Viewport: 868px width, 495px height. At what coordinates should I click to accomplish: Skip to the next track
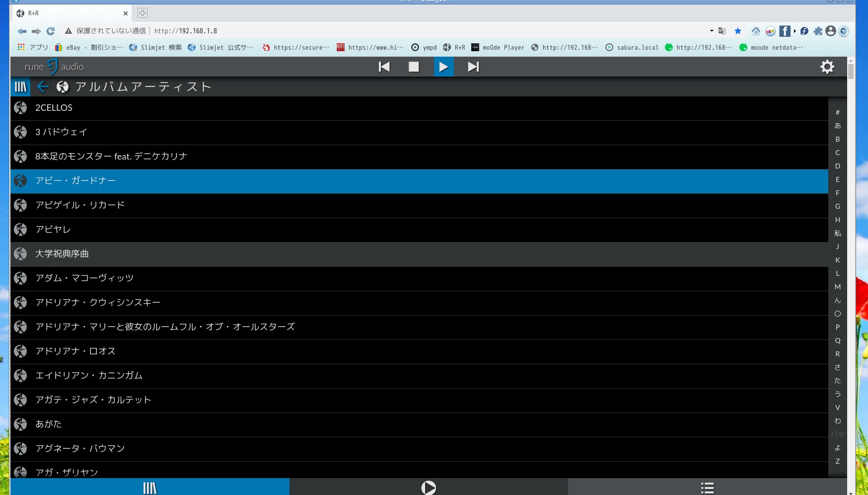pyautogui.click(x=473, y=66)
